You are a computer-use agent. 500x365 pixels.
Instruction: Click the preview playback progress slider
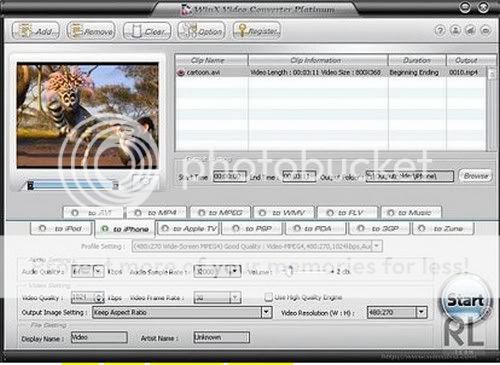click(73, 186)
